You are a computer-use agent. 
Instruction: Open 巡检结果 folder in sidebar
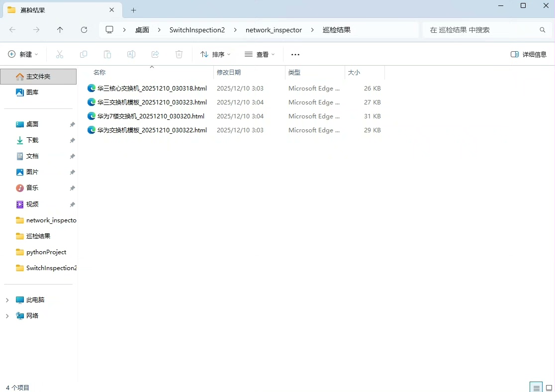(38, 236)
